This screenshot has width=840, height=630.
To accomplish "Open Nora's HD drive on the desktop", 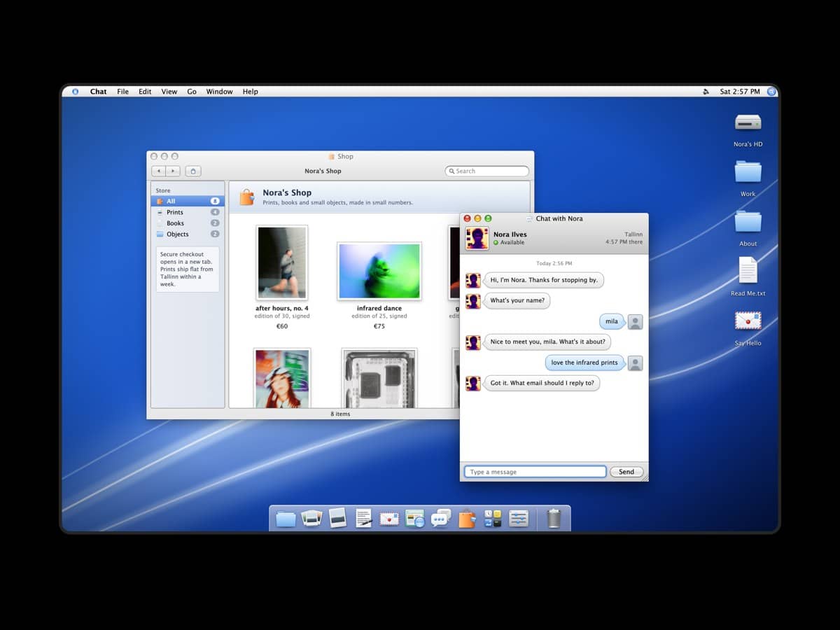I will (x=748, y=123).
